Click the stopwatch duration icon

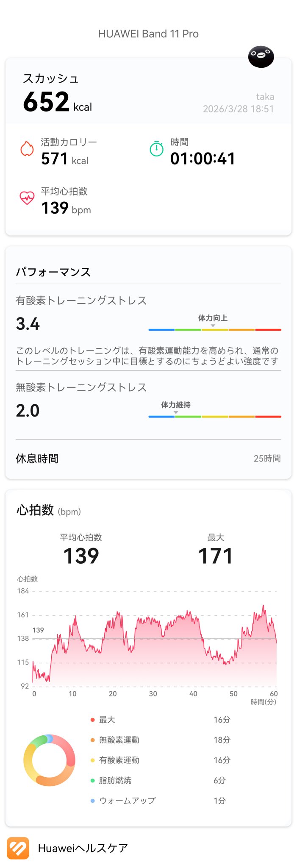(x=156, y=149)
